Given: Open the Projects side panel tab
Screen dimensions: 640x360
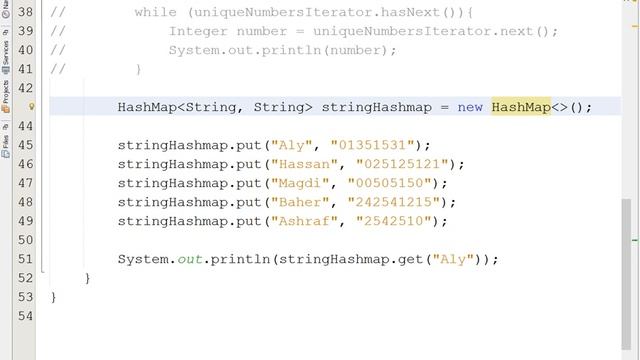Looking at the screenshot, I should click(5, 96).
